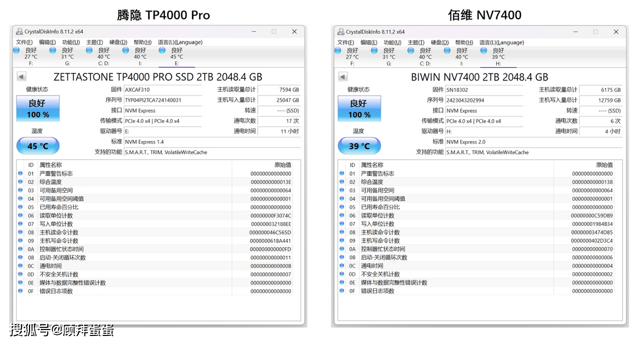Select drive I: status orb in right window
This screenshot has width=644, height=344.
coord(447,50)
